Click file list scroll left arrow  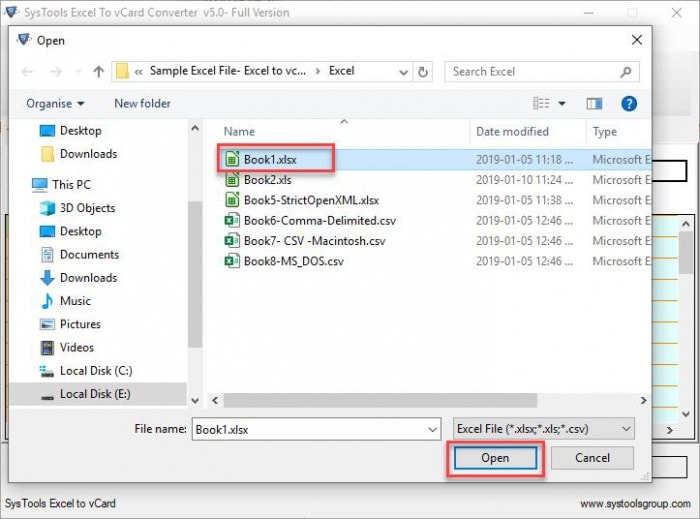pos(215,400)
